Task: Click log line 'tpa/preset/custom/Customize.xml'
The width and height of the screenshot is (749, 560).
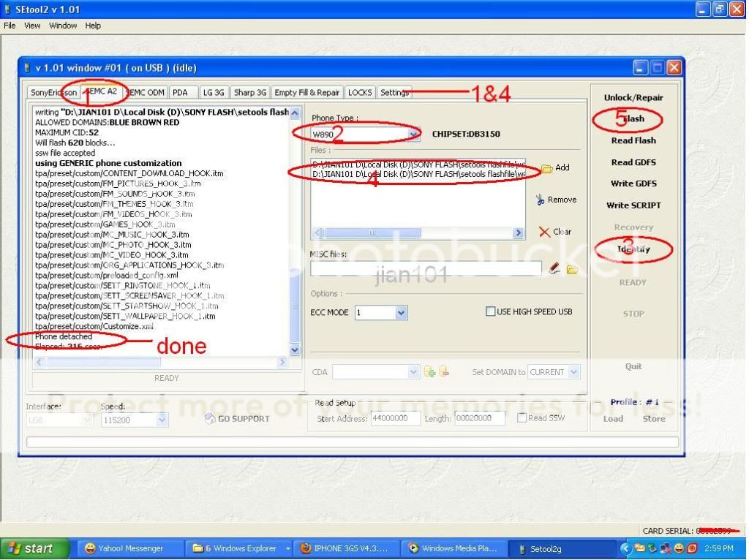Action: click(x=94, y=326)
